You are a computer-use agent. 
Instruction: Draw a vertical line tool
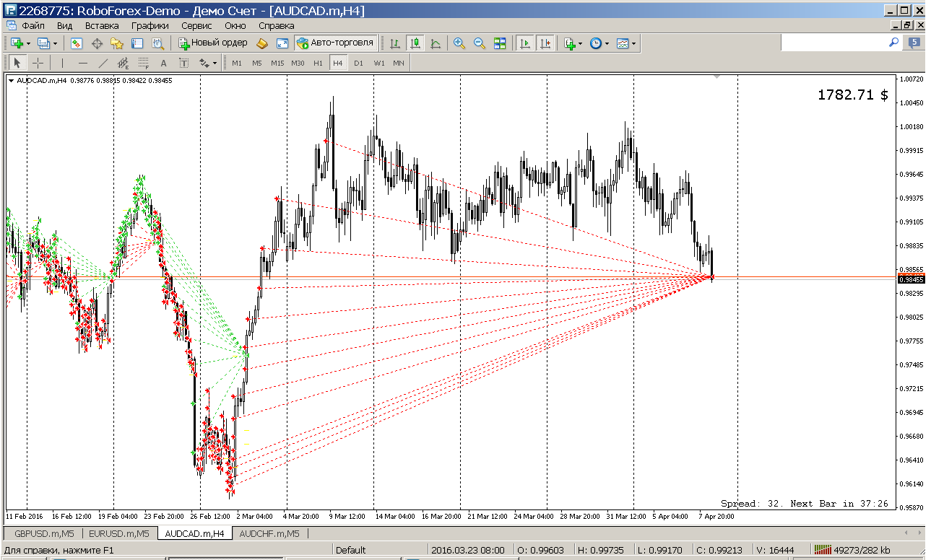(x=62, y=63)
